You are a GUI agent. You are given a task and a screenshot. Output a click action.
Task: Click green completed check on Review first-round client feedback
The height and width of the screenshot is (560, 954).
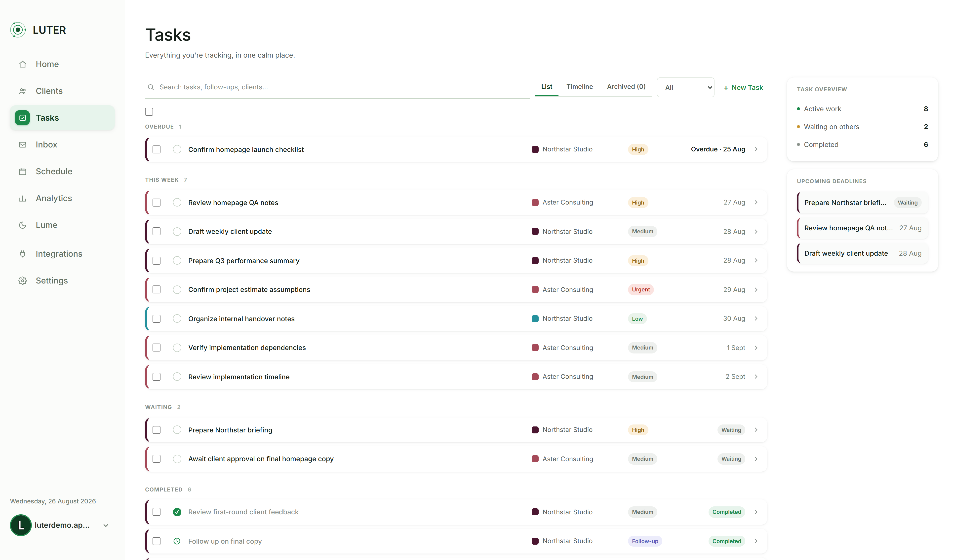coord(177,512)
